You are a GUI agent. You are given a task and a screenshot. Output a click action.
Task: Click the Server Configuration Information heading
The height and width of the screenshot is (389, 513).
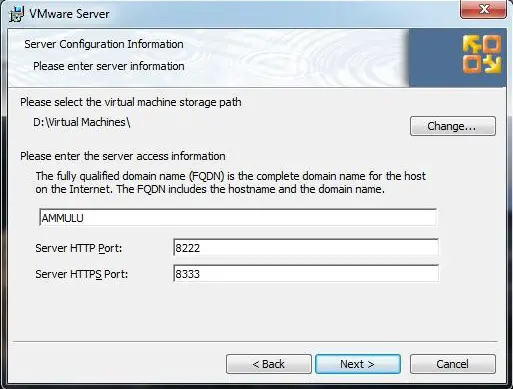104,44
